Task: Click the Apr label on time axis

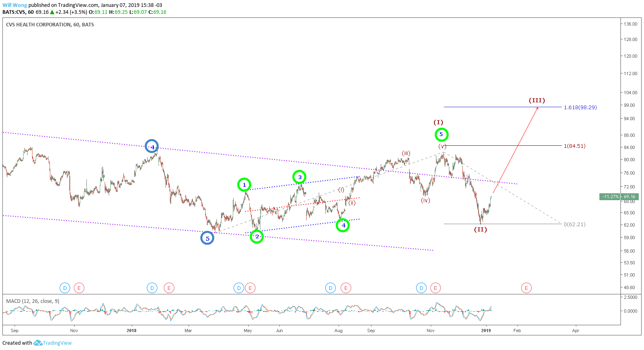Action: 575,331
